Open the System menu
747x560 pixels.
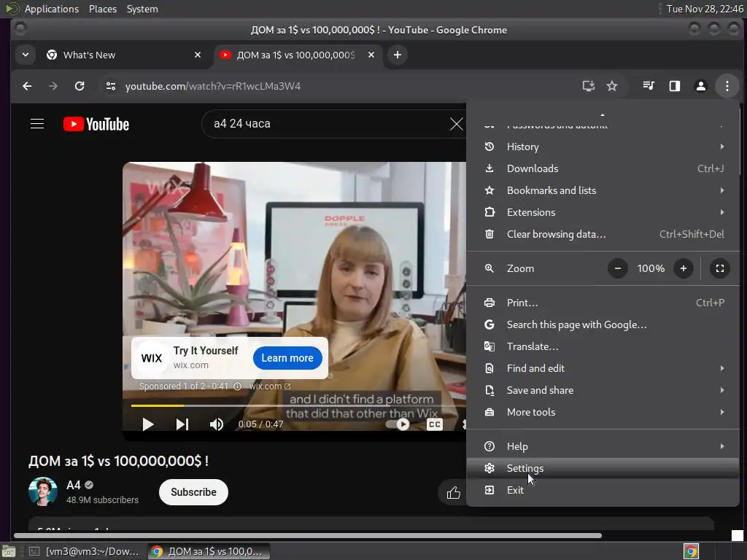[142, 9]
